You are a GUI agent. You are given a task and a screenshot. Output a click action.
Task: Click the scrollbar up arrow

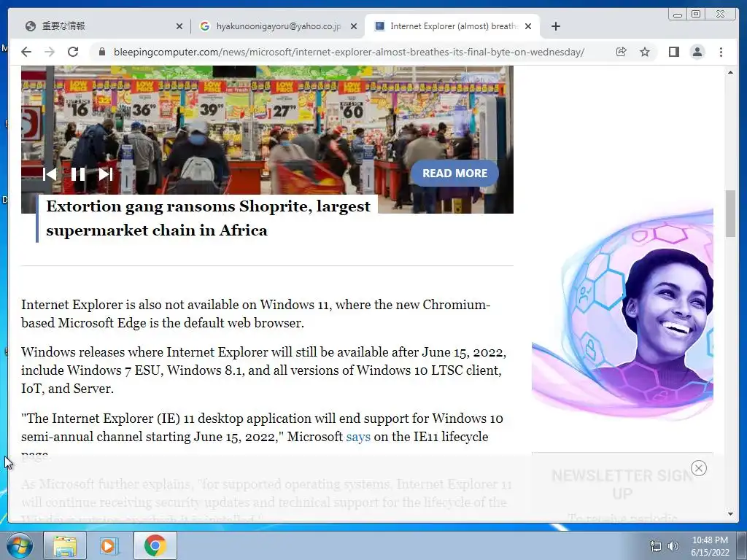[x=730, y=72]
